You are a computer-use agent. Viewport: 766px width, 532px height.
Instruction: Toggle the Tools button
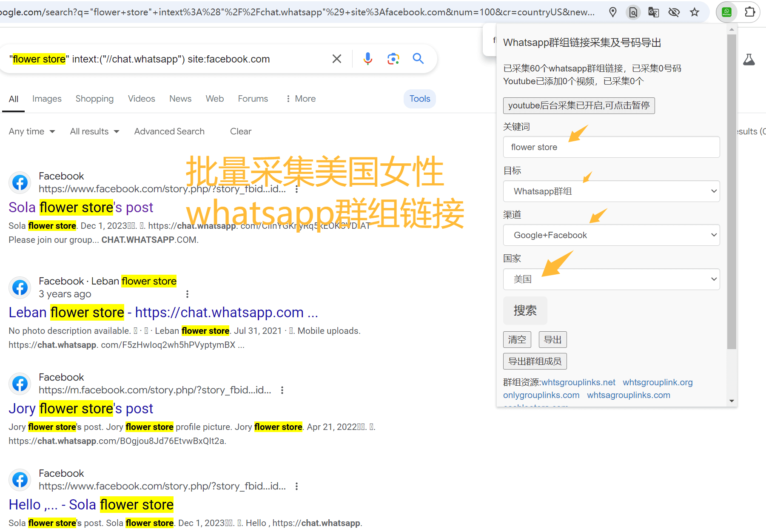click(x=420, y=99)
